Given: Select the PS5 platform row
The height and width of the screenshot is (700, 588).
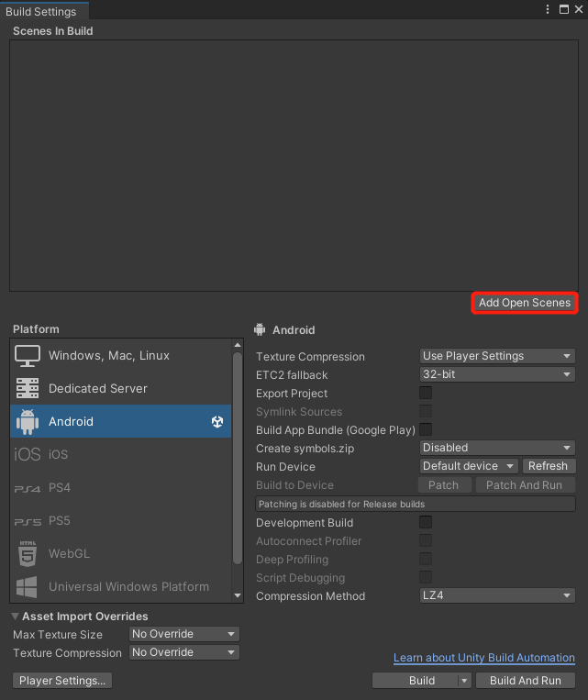Looking at the screenshot, I should click(x=120, y=520).
